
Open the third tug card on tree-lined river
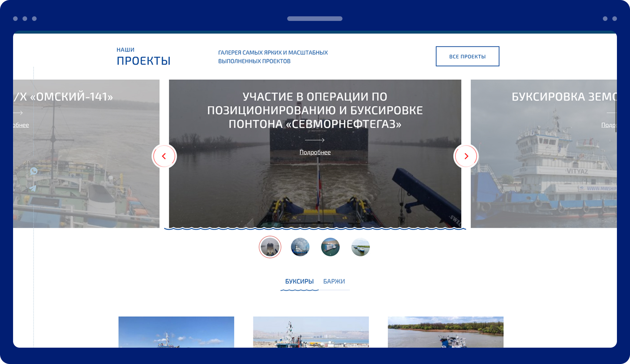coord(445,332)
